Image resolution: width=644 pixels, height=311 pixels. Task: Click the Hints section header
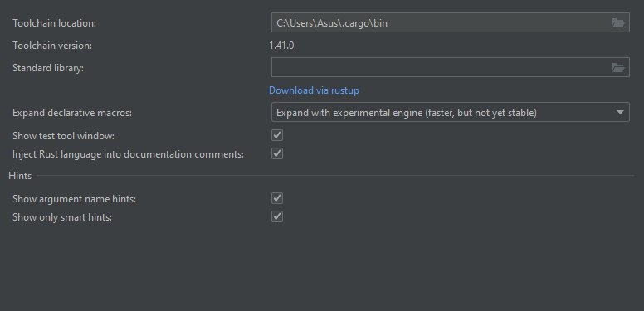click(x=20, y=176)
